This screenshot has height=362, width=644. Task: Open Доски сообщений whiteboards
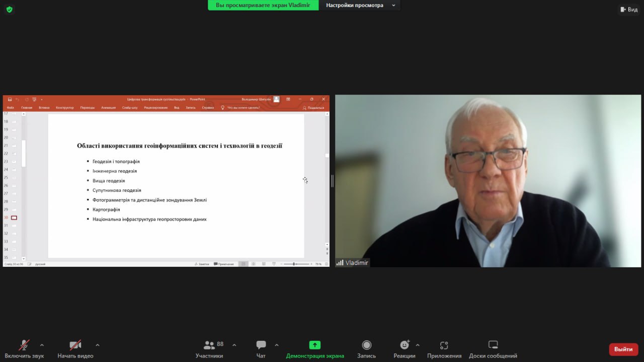click(493, 348)
